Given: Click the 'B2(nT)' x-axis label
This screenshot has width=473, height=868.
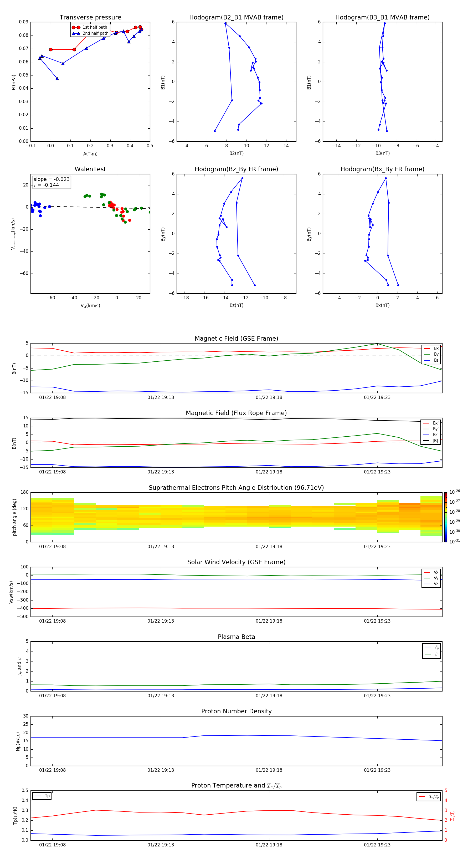Looking at the screenshot, I should [236, 153].
